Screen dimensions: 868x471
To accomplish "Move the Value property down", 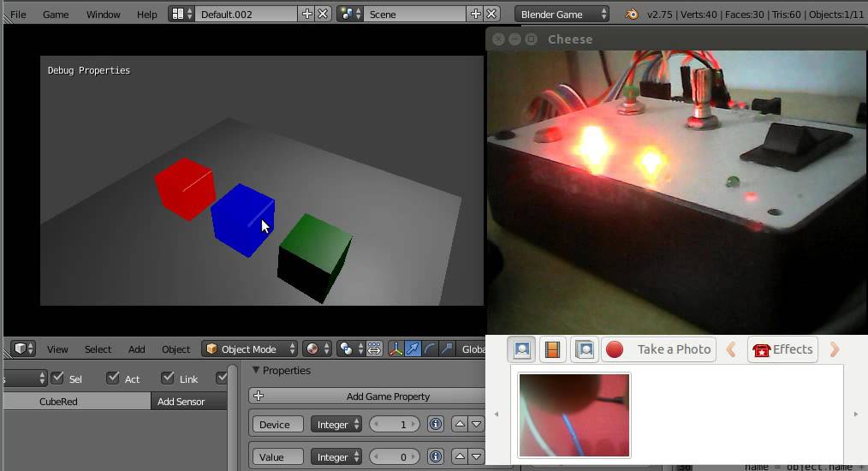I will click(x=476, y=456).
